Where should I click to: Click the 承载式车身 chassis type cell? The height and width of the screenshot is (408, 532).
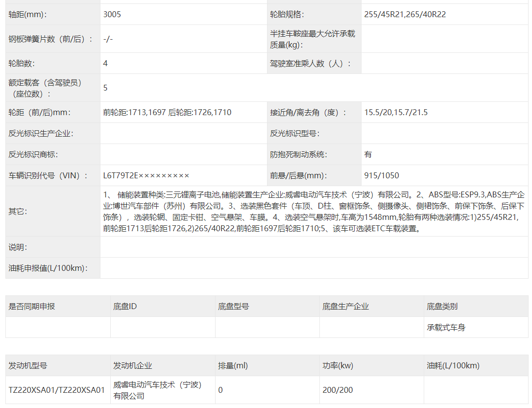(446, 327)
